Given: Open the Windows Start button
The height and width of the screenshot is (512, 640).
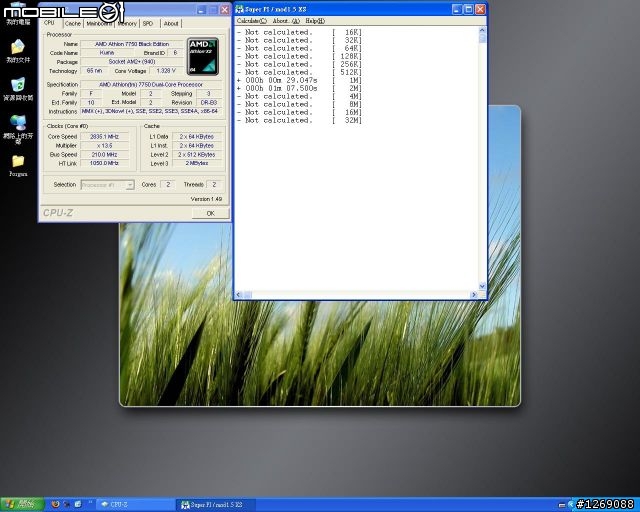Looking at the screenshot, I should (x=22, y=504).
